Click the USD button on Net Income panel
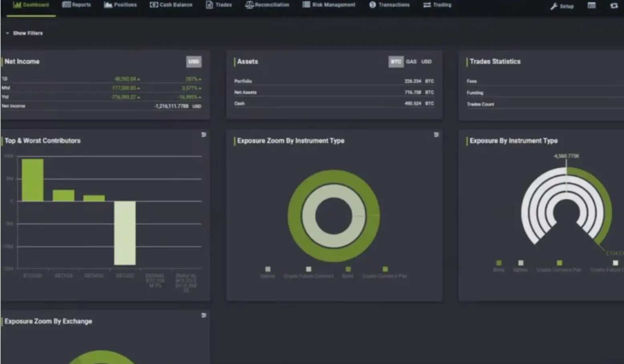Image resolution: width=624 pixels, height=364 pixels. [x=193, y=62]
